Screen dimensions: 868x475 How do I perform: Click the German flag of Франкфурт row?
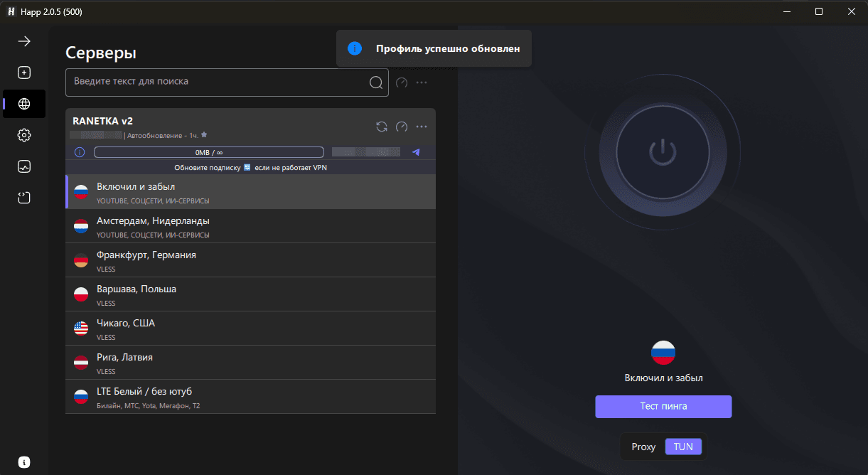tap(81, 260)
